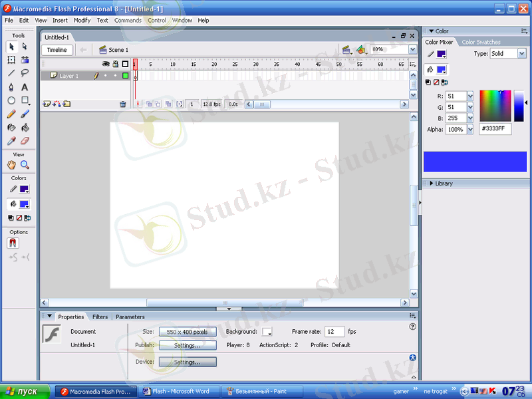The height and width of the screenshot is (399, 532).
Task: Open the File menu
Action: [x=9, y=21]
